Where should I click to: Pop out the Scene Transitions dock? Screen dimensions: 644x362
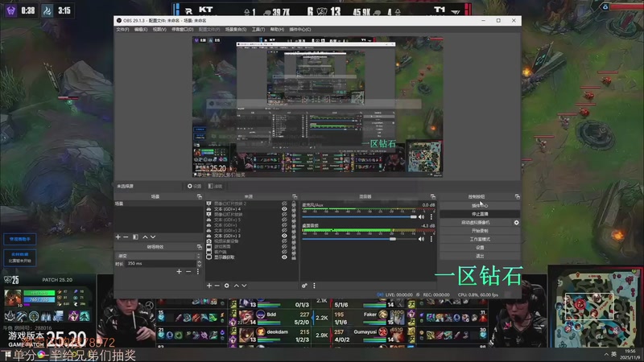click(199, 247)
